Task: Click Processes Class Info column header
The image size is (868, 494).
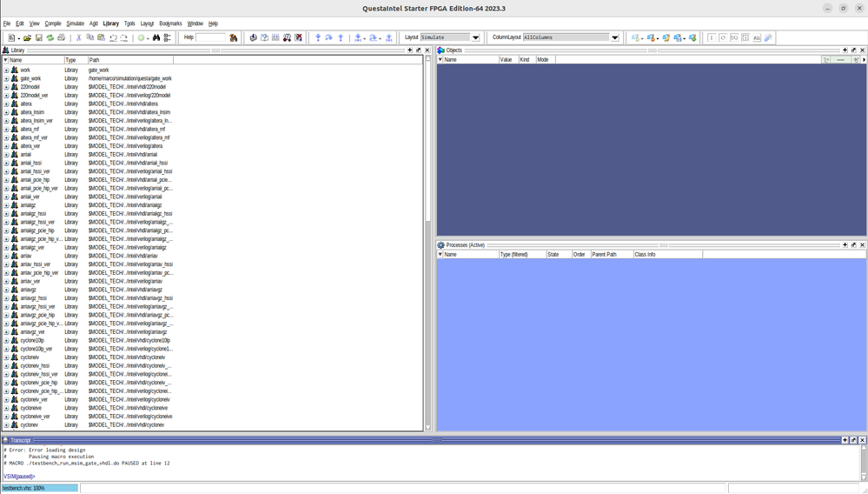Action: 667,254
